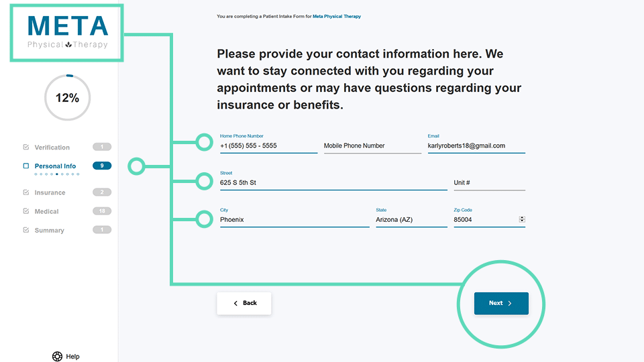Click the Mobile Phone Number field
644x362 pixels.
click(x=372, y=145)
